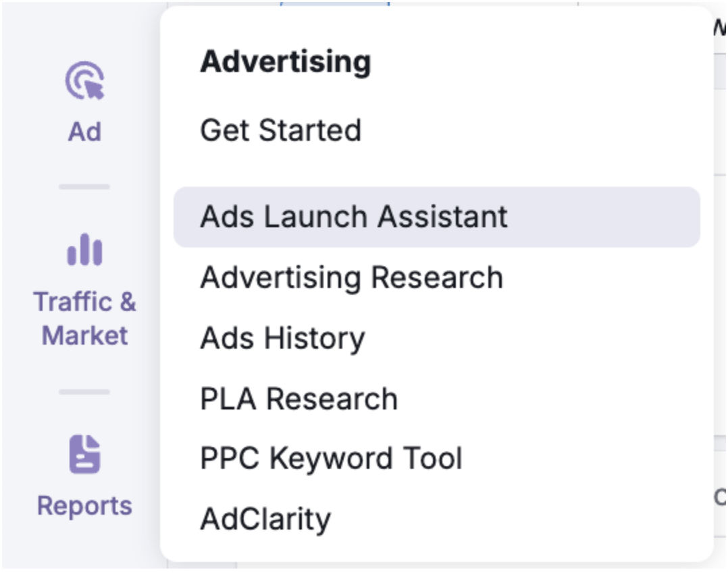This screenshot has width=728, height=575.
Task: Launch PLA Research
Action: pyautogui.click(x=299, y=399)
